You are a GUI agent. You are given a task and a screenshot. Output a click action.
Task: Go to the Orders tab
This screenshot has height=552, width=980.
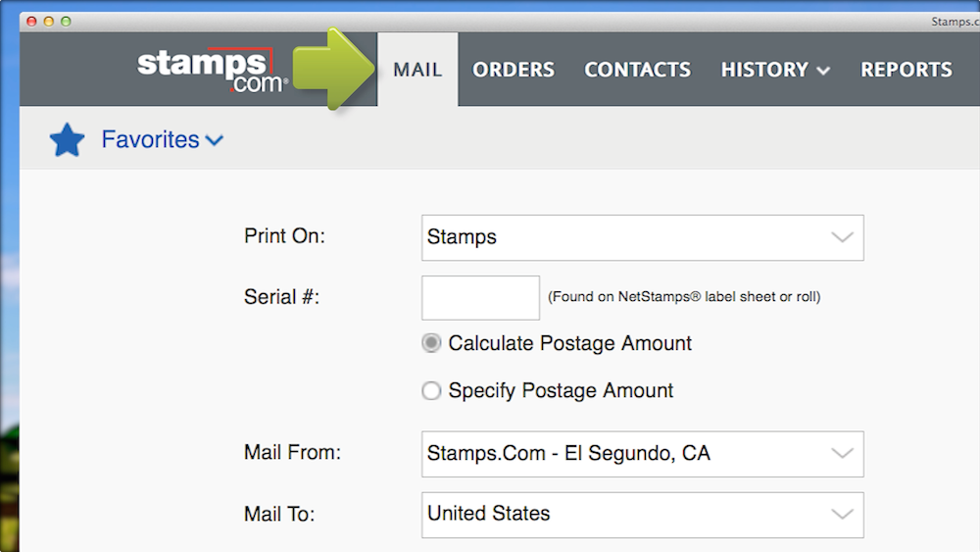coord(514,70)
